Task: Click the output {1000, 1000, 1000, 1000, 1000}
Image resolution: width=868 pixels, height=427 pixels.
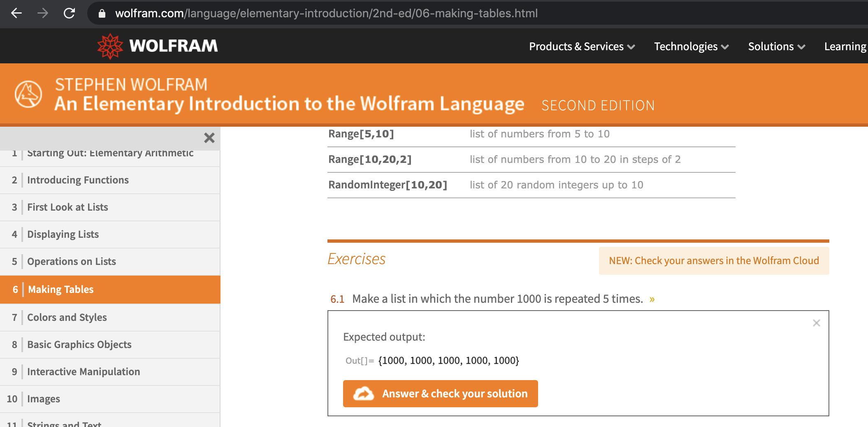Action: tap(449, 361)
